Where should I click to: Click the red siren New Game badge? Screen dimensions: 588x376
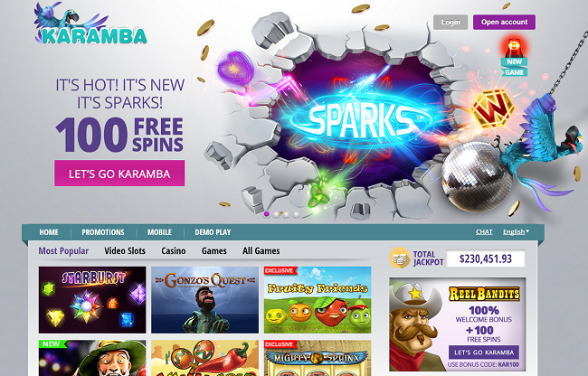pyautogui.click(x=514, y=57)
